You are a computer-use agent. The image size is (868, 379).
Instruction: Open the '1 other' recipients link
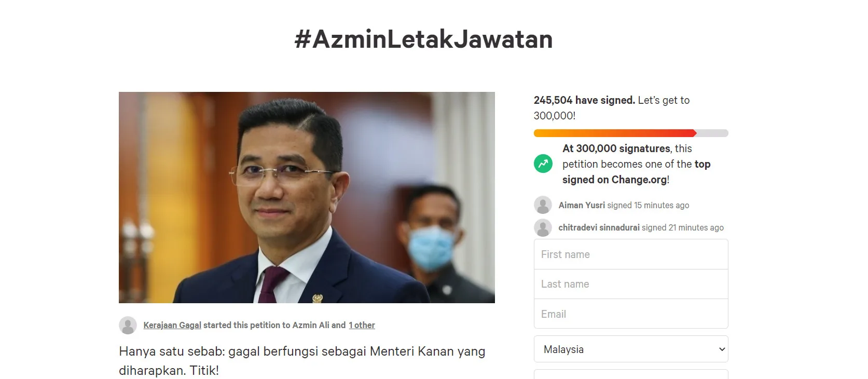(362, 325)
